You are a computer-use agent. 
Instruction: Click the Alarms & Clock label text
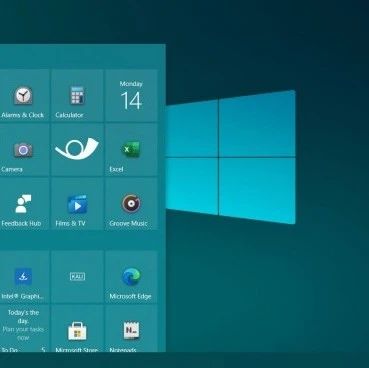click(x=22, y=115)
